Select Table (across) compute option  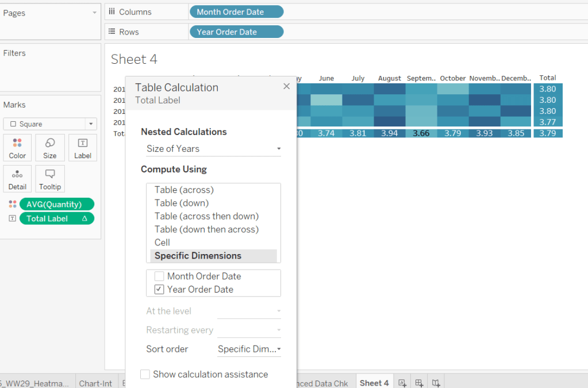tap(184, 190)
